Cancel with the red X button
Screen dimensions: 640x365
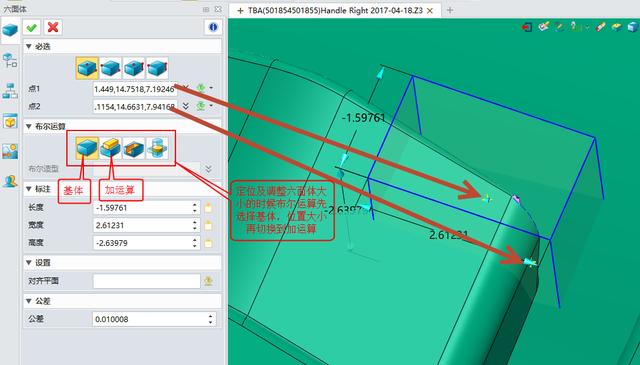(53, 27)
